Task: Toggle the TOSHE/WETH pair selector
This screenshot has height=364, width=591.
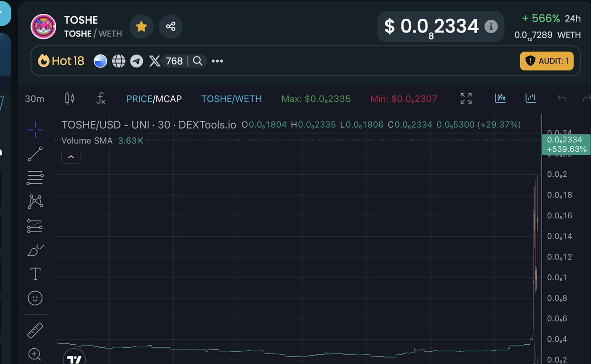Action: (231, 99)
